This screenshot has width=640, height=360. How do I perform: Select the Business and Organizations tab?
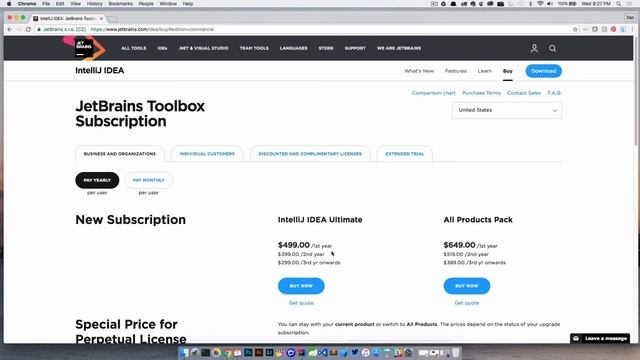[120, 154]
